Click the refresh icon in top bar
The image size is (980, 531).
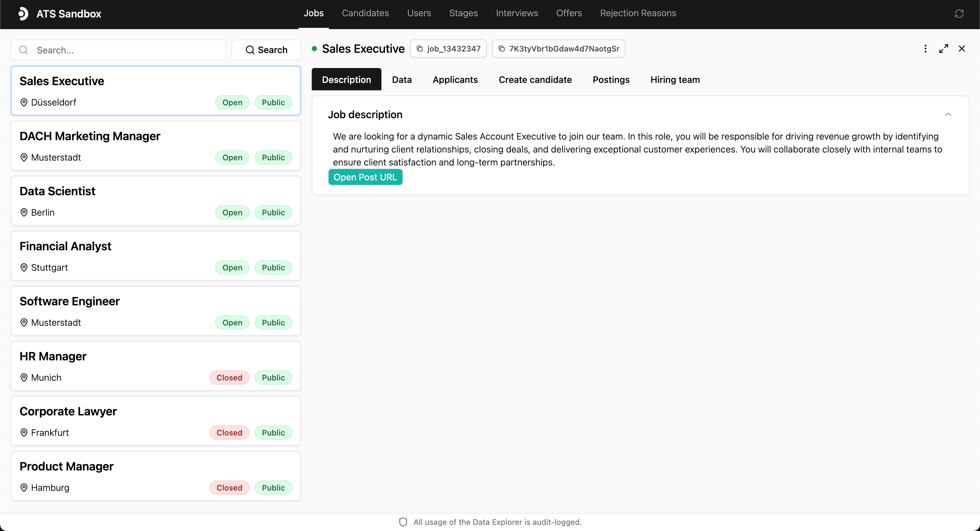pos(959,14)
